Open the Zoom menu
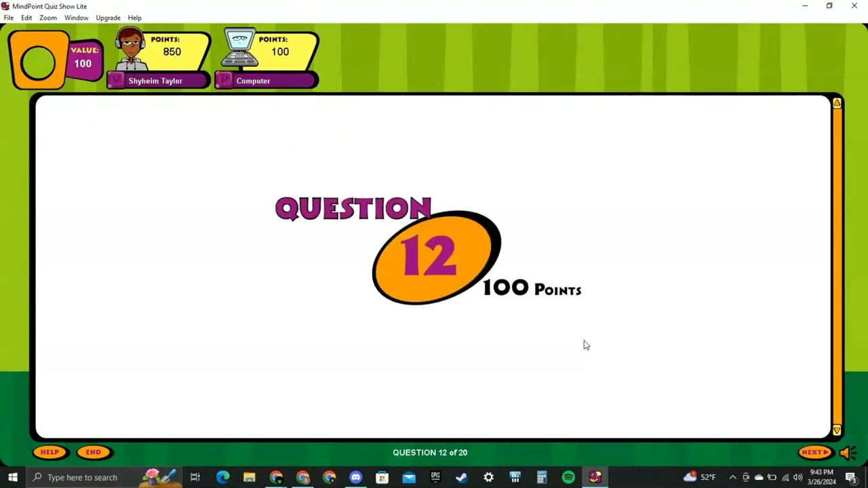Viewport: 868px width, 488px height. [48, 18]
